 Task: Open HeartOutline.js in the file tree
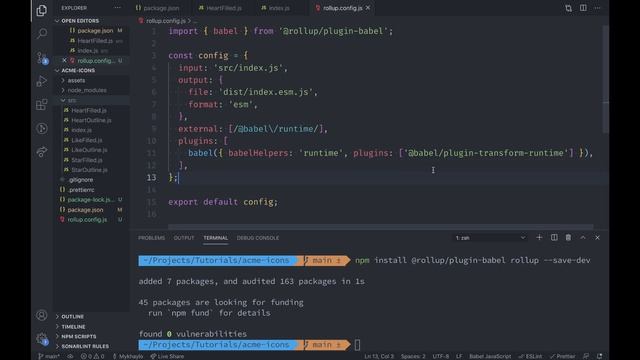[91, 120]
